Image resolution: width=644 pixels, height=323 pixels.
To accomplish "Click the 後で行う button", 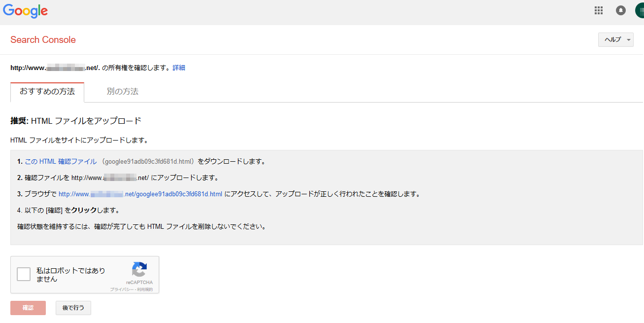I will [x=73, y=308].
